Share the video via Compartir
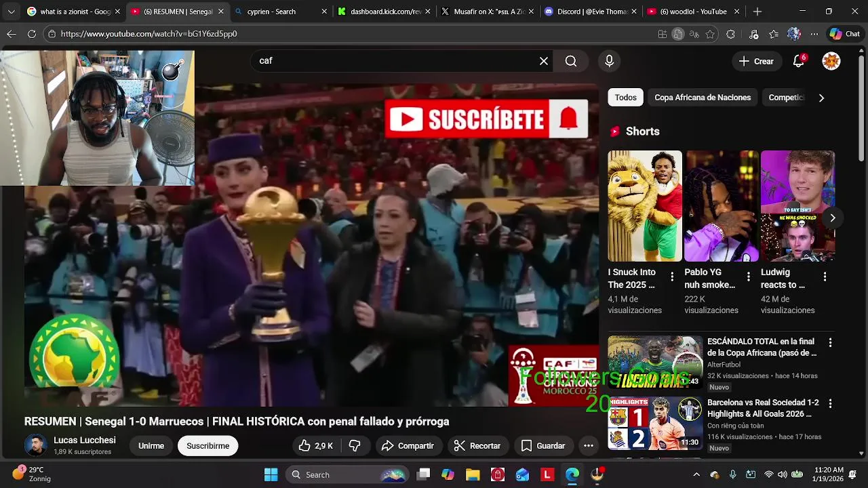 coord(408,445)
